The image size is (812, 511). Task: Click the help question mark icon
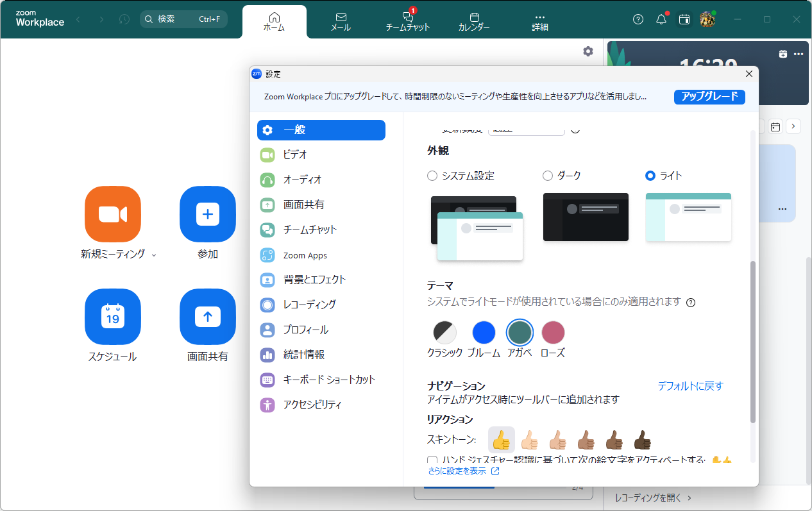(638, 19)
